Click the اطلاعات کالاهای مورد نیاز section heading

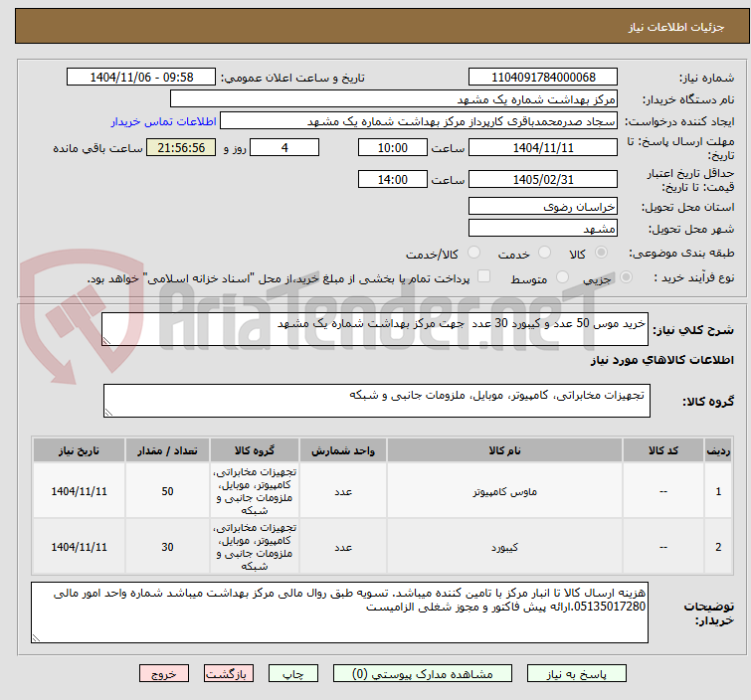(x=661, y=360)
